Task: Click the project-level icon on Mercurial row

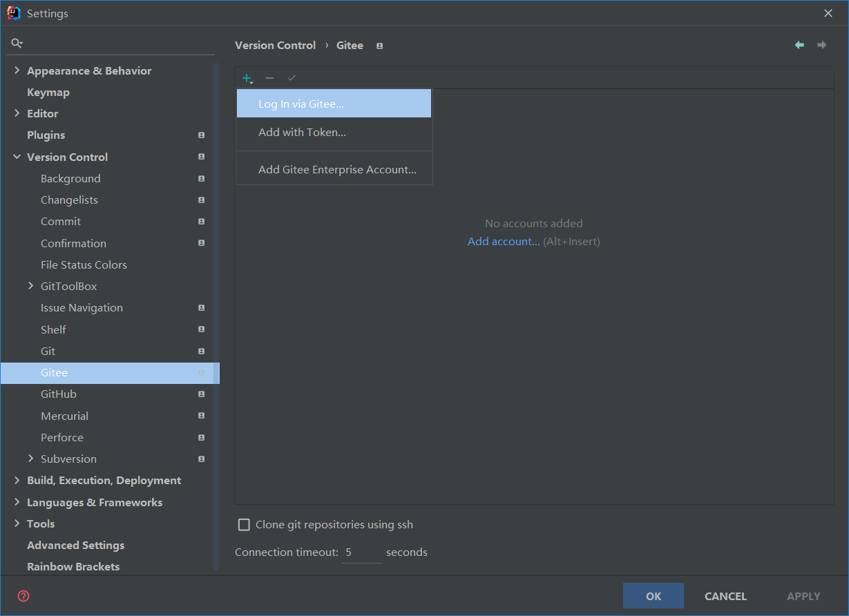Action: [201, 416]
